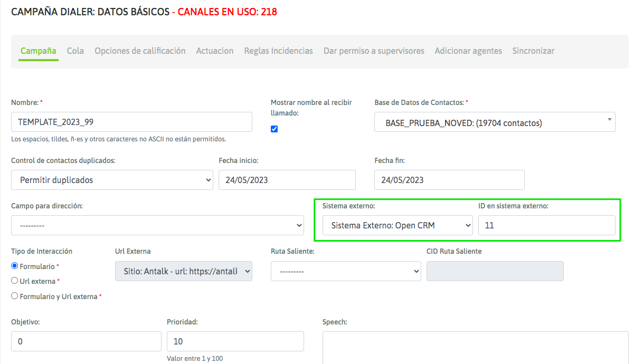Select Dar permiso a supervisores tab

[x=374, y=51]
